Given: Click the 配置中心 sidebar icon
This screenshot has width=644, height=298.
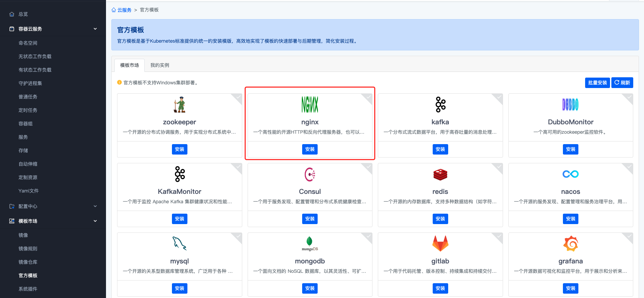Looking at the screenshot, I should (x=12, y=206).
